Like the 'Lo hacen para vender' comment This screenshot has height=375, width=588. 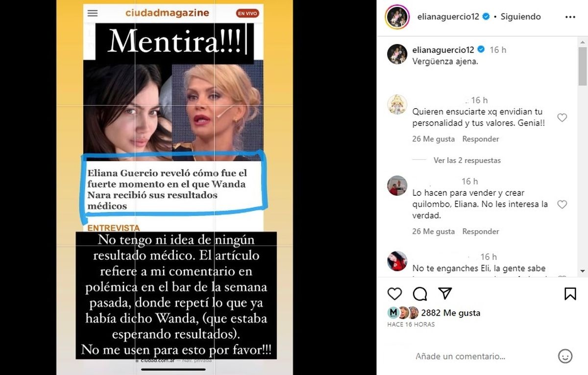562,205
